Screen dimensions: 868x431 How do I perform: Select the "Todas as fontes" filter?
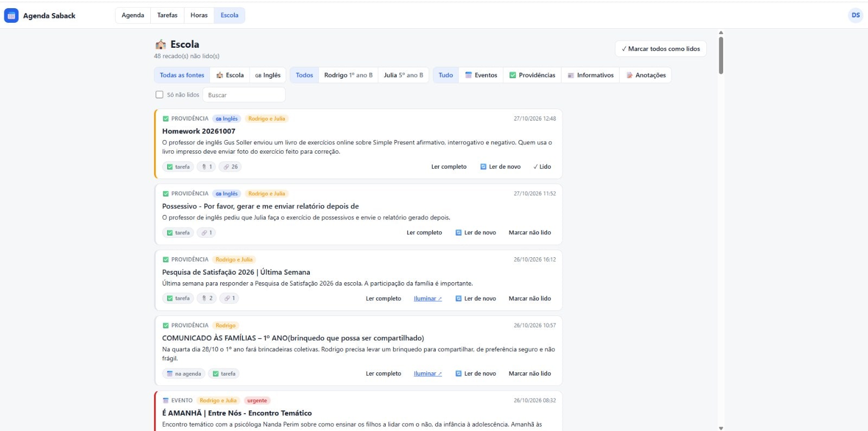pos(182,75)
